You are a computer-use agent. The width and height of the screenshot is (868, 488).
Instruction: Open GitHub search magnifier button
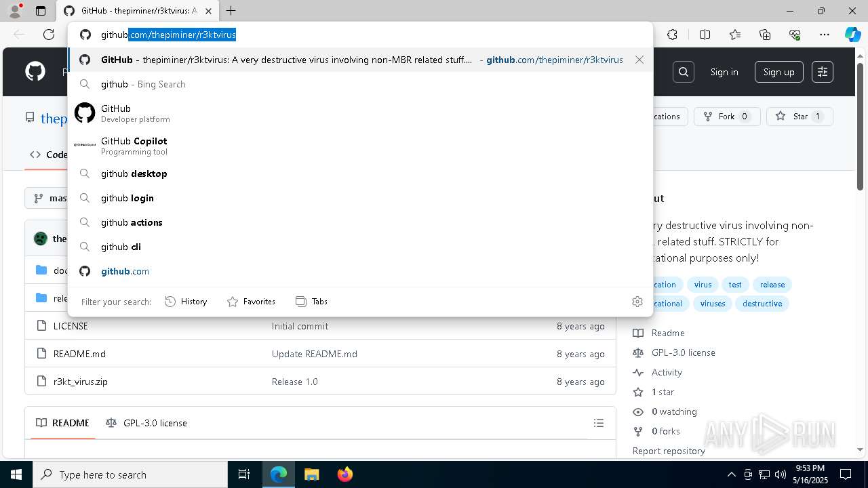(684, 72)
